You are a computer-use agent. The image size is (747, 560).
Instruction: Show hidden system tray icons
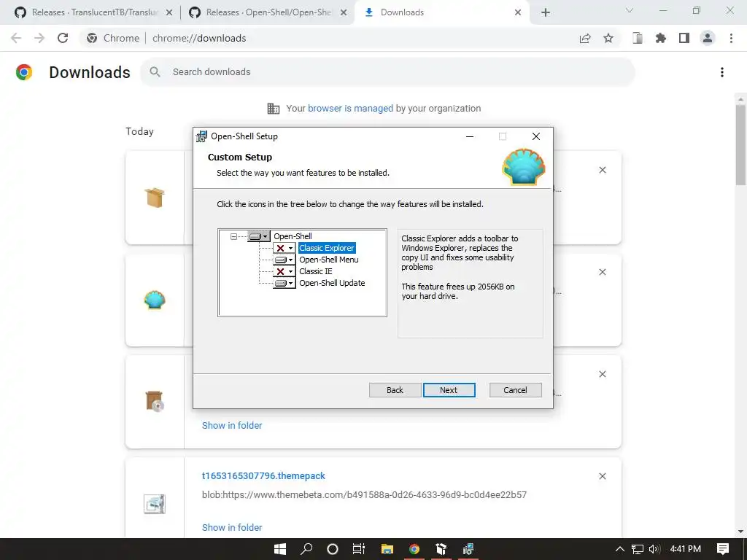(620, 549)
